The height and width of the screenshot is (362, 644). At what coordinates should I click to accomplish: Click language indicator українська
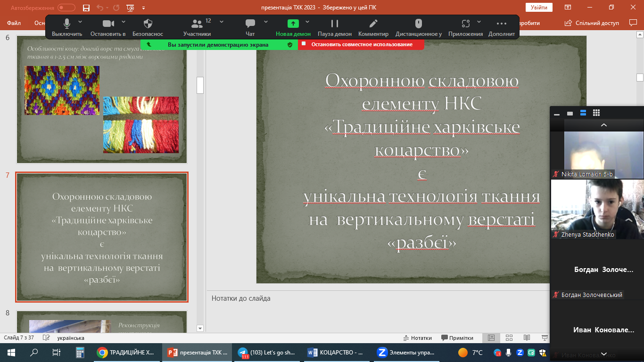[71, 338]
